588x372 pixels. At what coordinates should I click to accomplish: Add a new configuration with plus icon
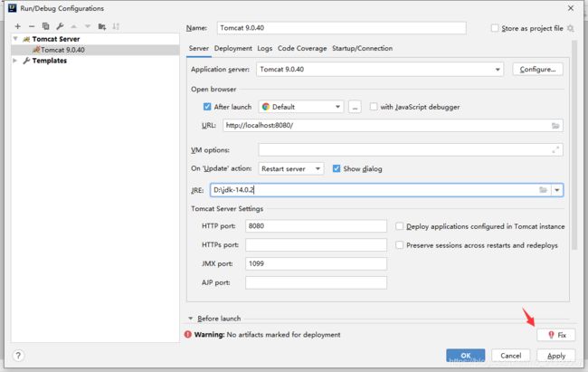tap(17, 26)
